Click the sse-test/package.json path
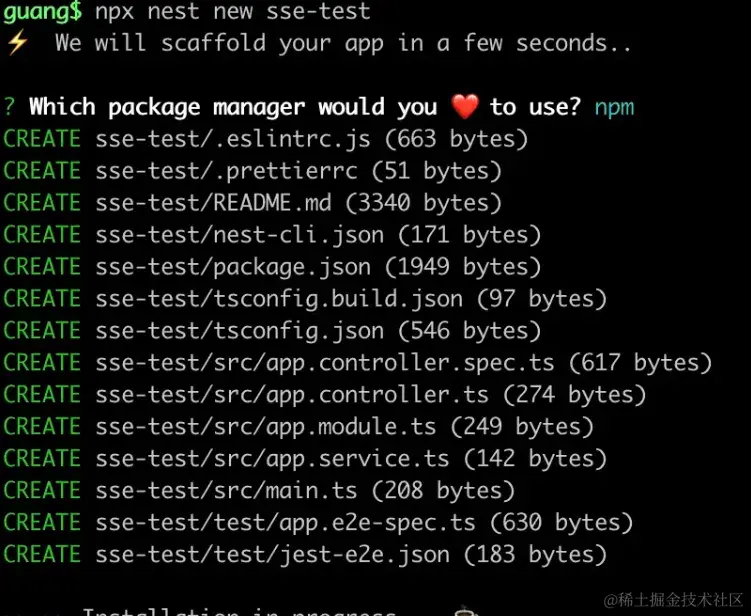751x616 pixels. (233, 267)
